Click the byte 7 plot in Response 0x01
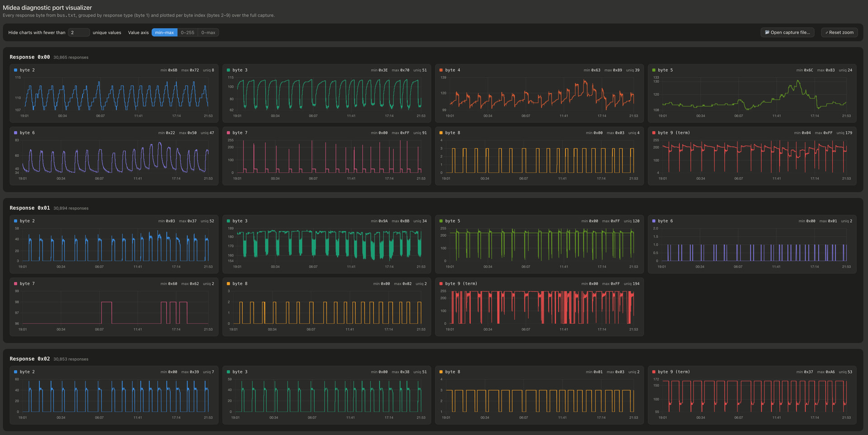 (x=114, y=310)
